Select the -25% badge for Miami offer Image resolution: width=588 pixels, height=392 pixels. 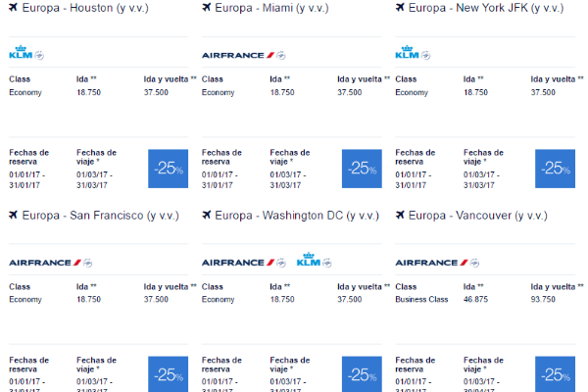coord(362,169)
